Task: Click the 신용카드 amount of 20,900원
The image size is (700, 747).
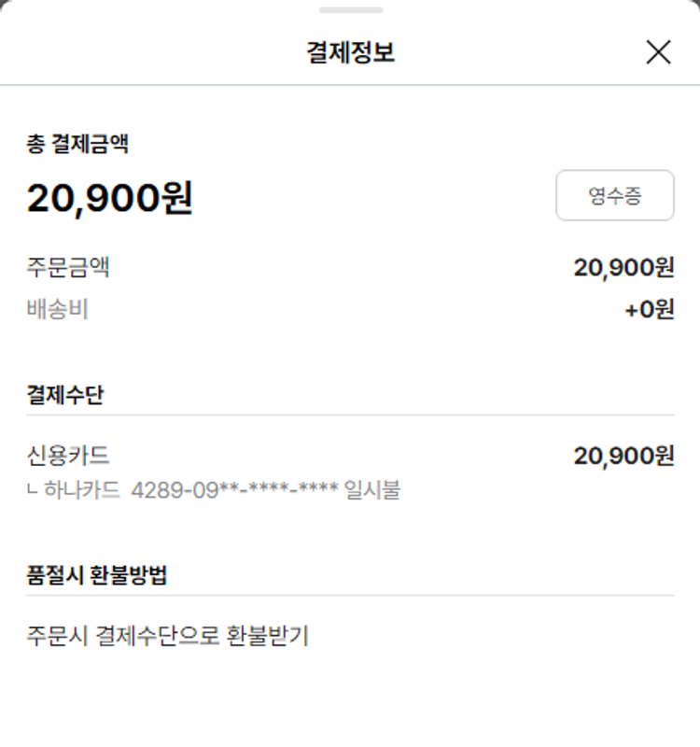Action: 623,456
